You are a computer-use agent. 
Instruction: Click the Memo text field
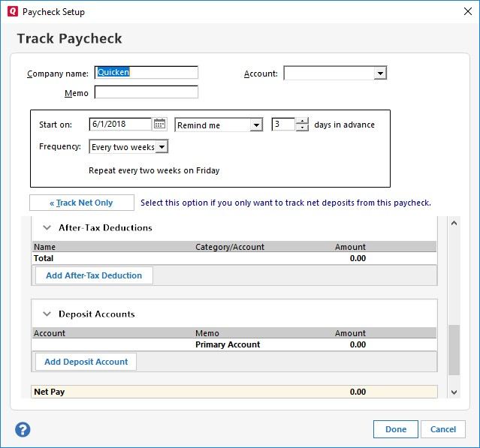click(146, 93)
